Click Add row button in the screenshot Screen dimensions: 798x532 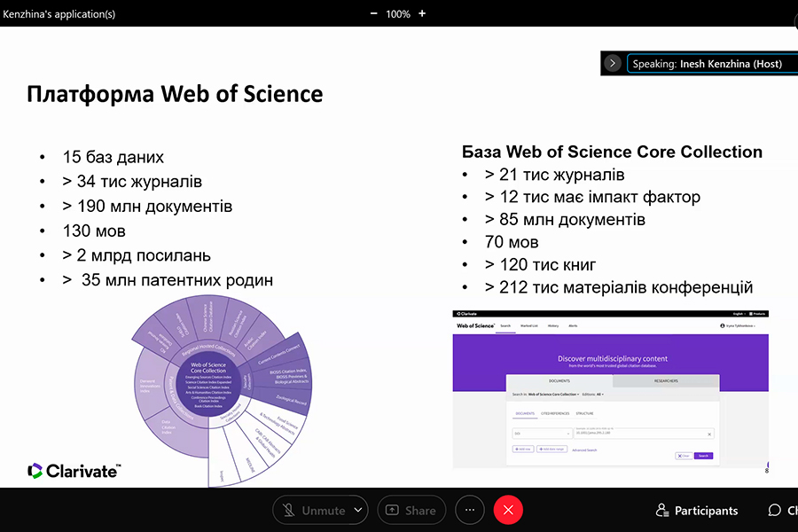[x=522, y=449]
